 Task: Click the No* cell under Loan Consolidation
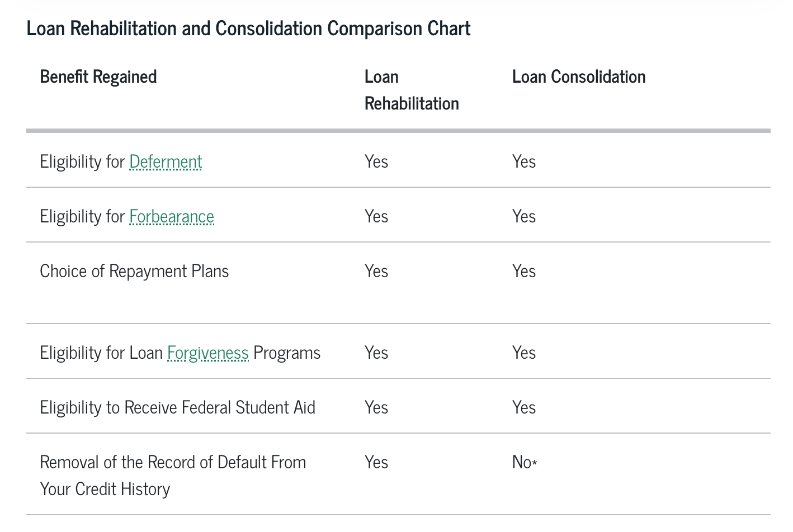[x=524, y=463]
